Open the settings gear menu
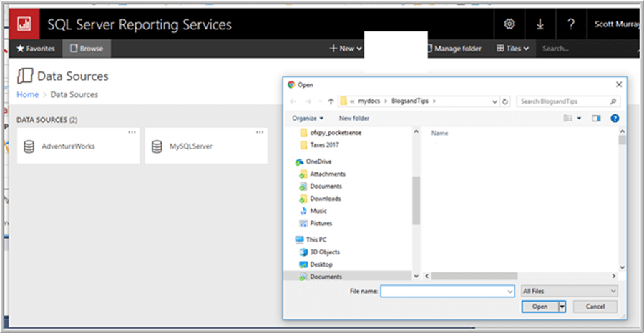 pos(509,24)
